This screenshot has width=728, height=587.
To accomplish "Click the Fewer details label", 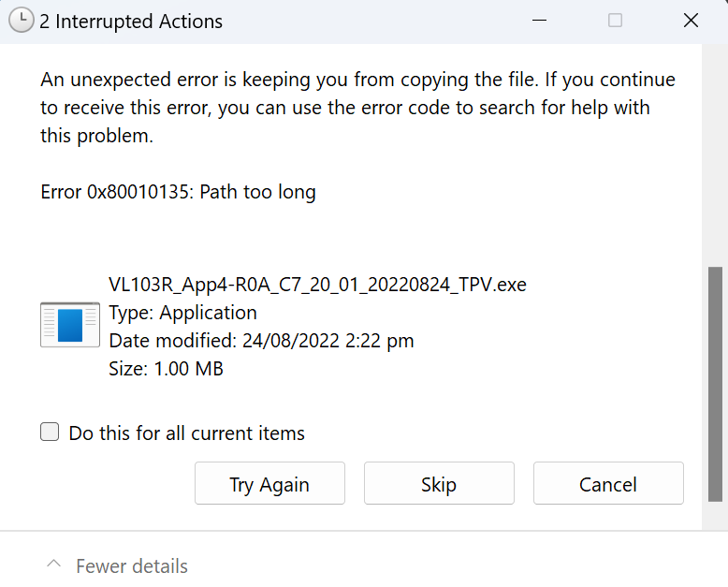I will click(132, 566).
